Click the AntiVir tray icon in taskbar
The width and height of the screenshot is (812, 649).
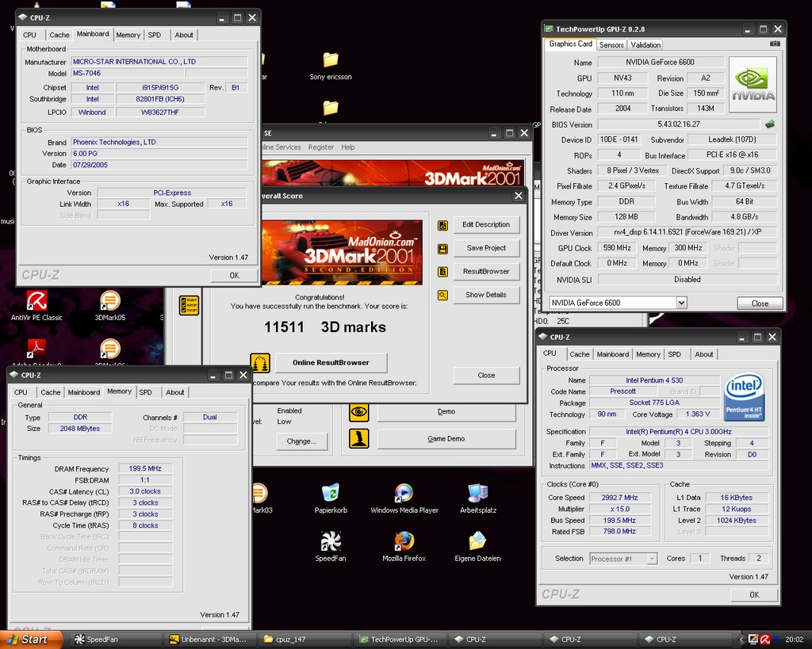point(765,639)
